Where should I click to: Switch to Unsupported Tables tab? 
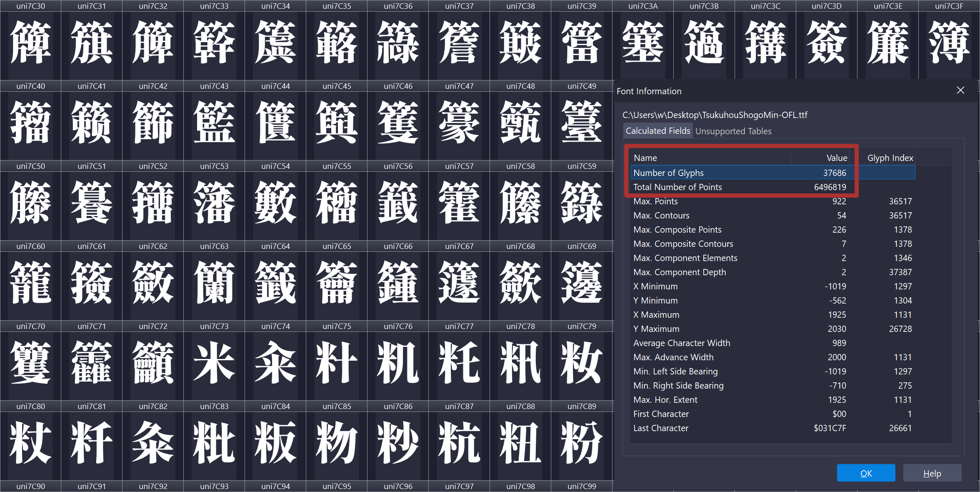(x=733, y=131)
